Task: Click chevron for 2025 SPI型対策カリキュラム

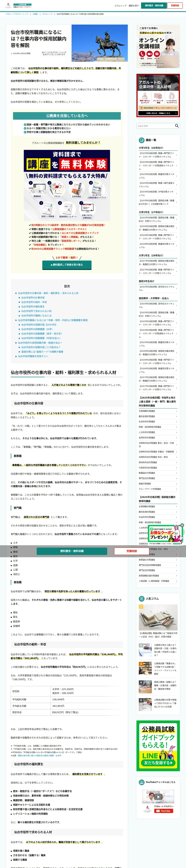Action: 177,193
